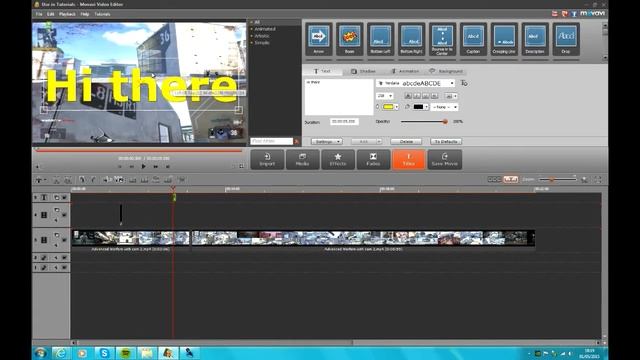Image resolution: width=640 pixels, height=360 pixels.
Task: Click the undo arrow in timeline toolbar
Action: (x=82, y=180)
